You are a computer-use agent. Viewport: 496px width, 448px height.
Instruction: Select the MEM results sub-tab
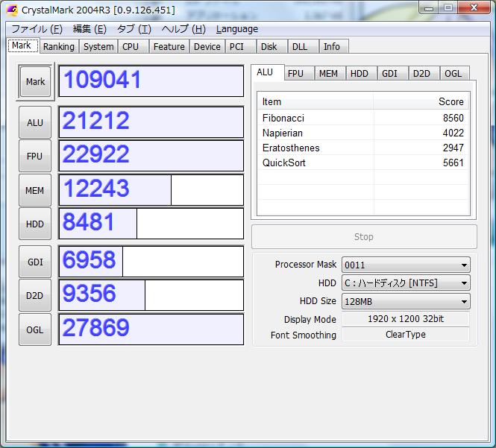click(330, 73)
